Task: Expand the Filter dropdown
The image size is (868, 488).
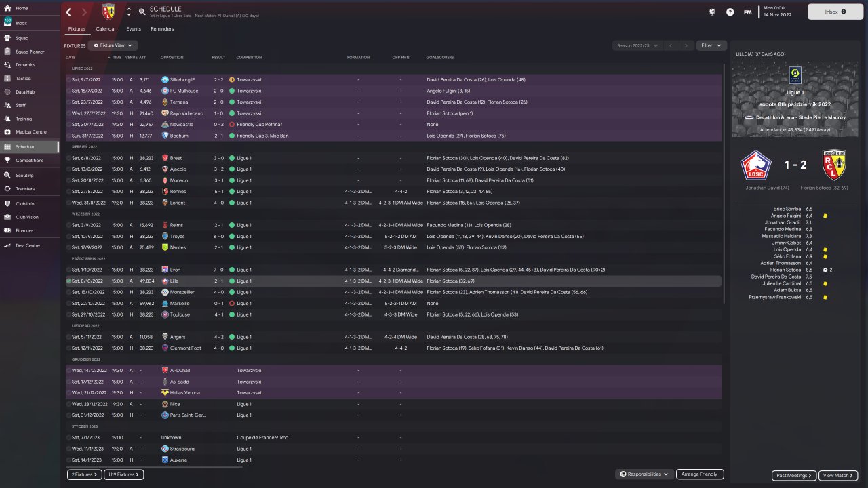Action: pyautogui.click(x=711, y=45)
